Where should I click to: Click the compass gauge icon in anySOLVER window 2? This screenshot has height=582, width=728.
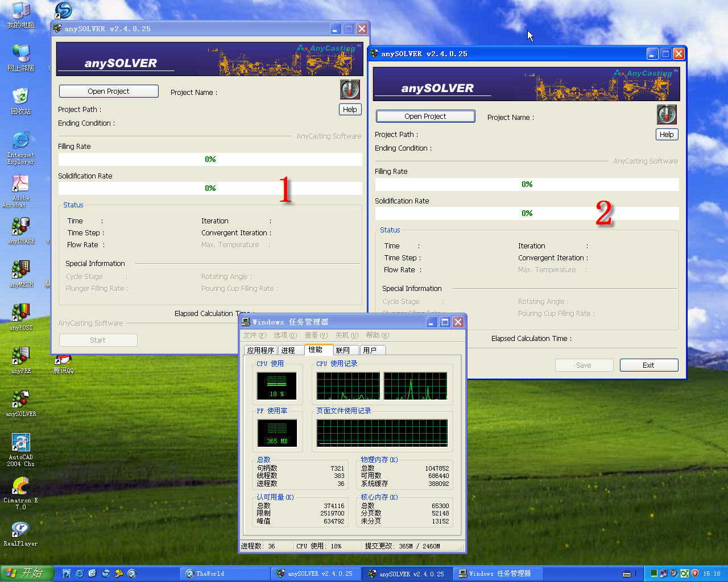click(x=667, y=114)
